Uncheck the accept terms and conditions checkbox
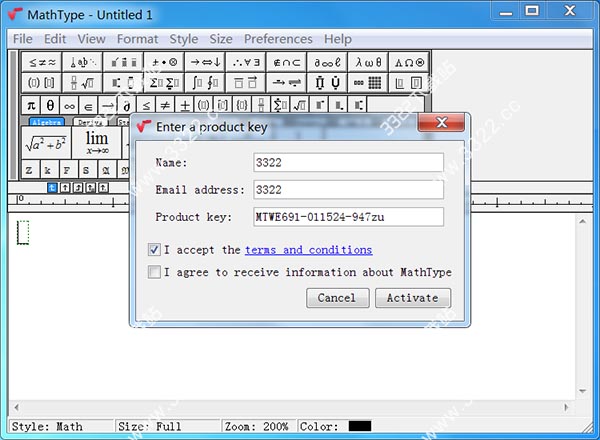 pyautogui.click(x=154, y=250)
